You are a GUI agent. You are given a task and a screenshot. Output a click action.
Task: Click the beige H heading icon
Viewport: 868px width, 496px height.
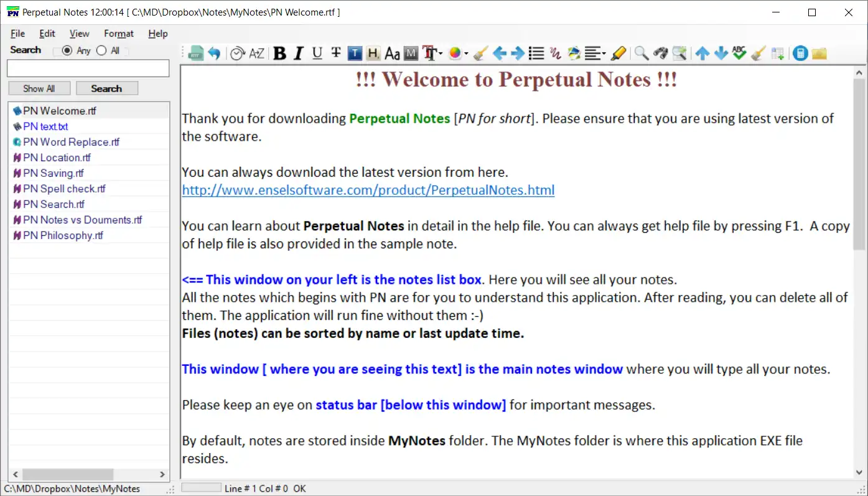[x=373, y=54]
